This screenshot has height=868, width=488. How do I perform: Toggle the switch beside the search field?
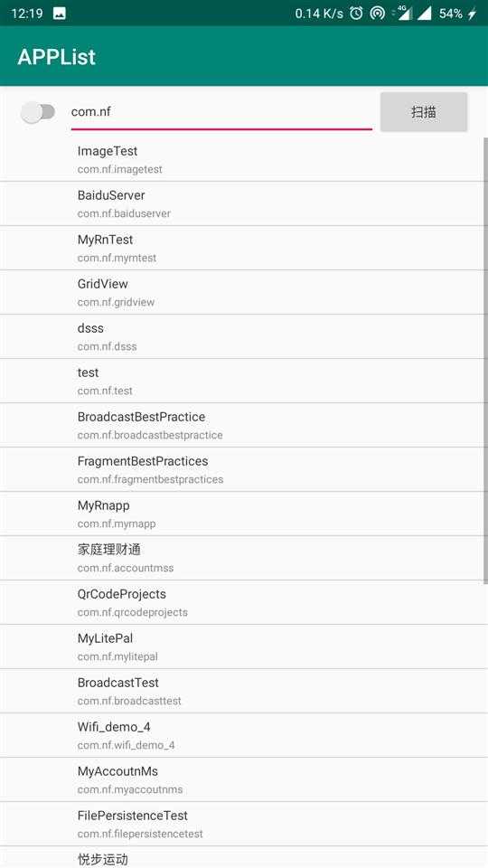[x=38, y=112]
